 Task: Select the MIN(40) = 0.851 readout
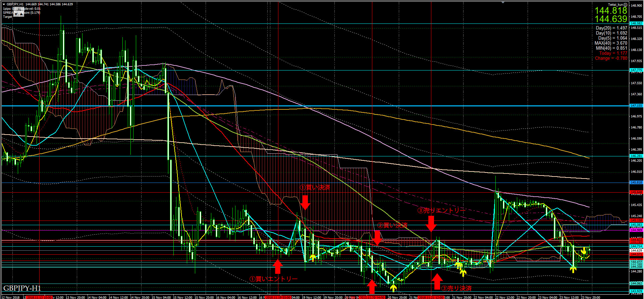click(611, 48)
